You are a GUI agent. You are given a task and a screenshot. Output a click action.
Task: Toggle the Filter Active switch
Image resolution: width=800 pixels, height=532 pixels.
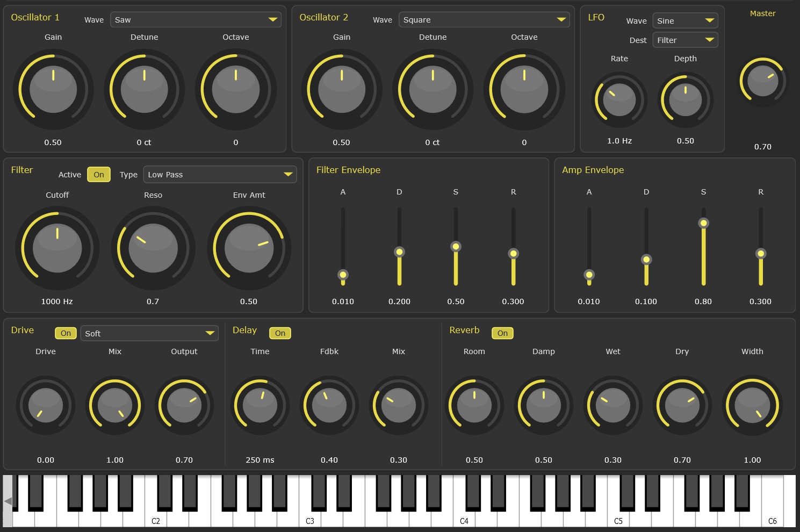(x=98, y=174)
